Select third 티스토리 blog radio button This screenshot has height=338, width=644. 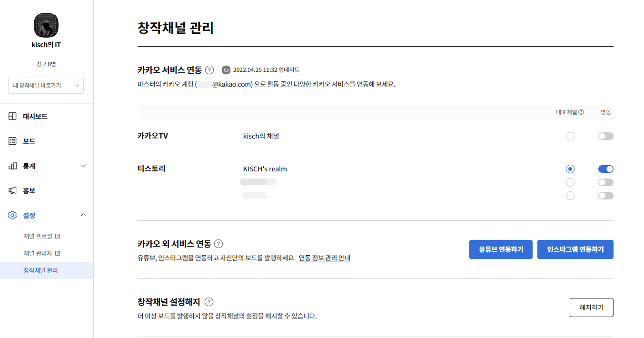tap(570, 196)
